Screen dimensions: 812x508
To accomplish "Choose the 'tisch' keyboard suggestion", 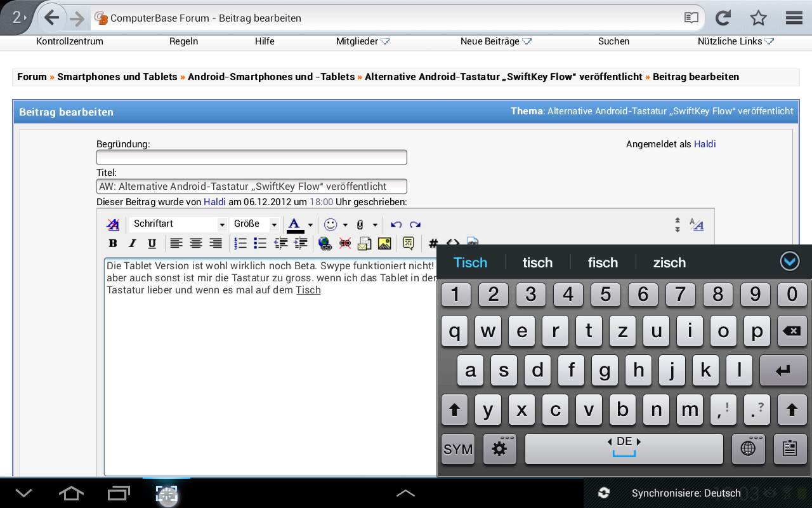I will point(537,263).
